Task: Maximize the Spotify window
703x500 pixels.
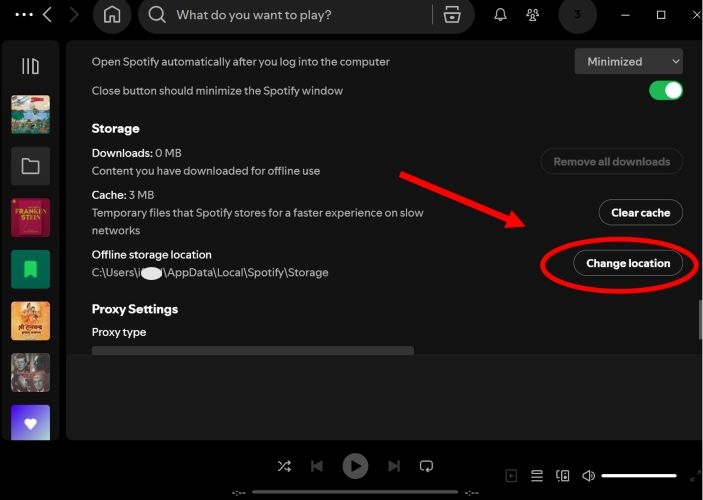Action: coord(661,15)
